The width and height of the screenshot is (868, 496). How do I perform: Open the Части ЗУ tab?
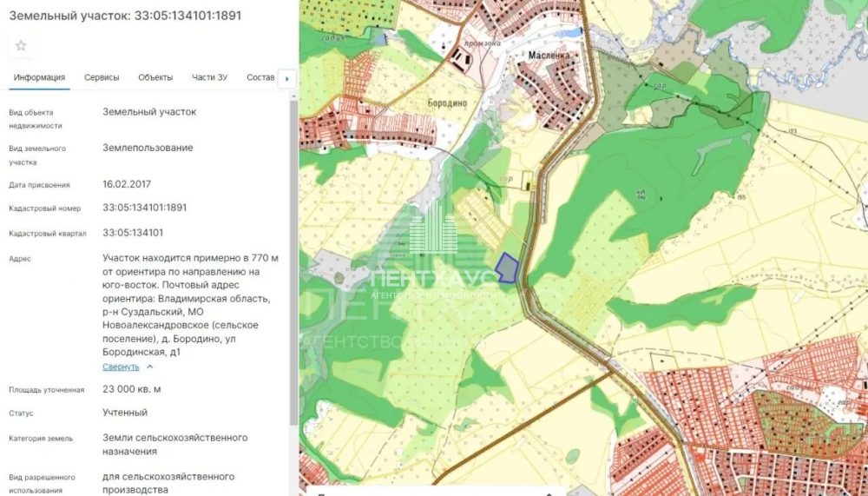210,77
